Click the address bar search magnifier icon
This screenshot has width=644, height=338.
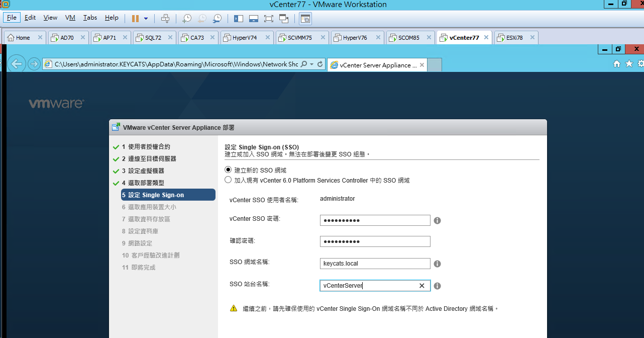pos(304,64)
